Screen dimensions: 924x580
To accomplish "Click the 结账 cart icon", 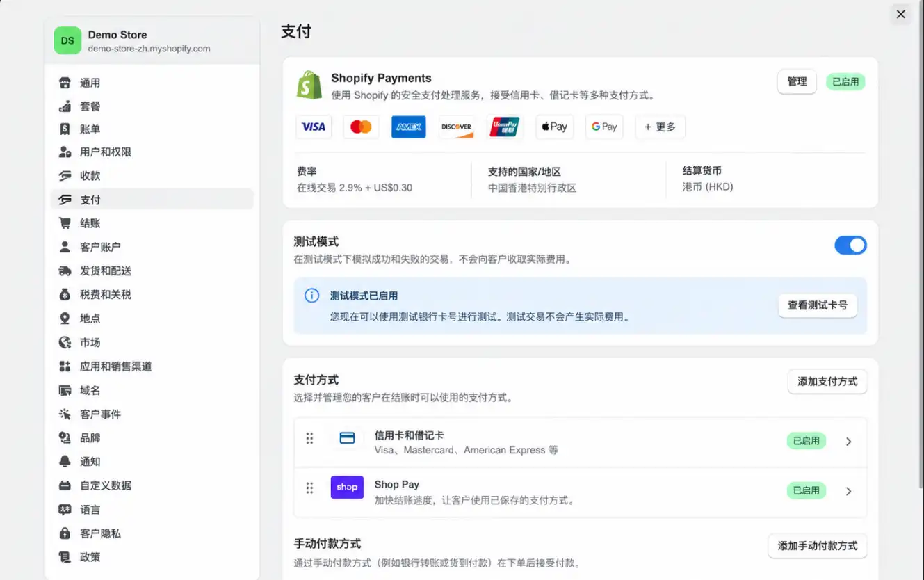I will (65, 223).
